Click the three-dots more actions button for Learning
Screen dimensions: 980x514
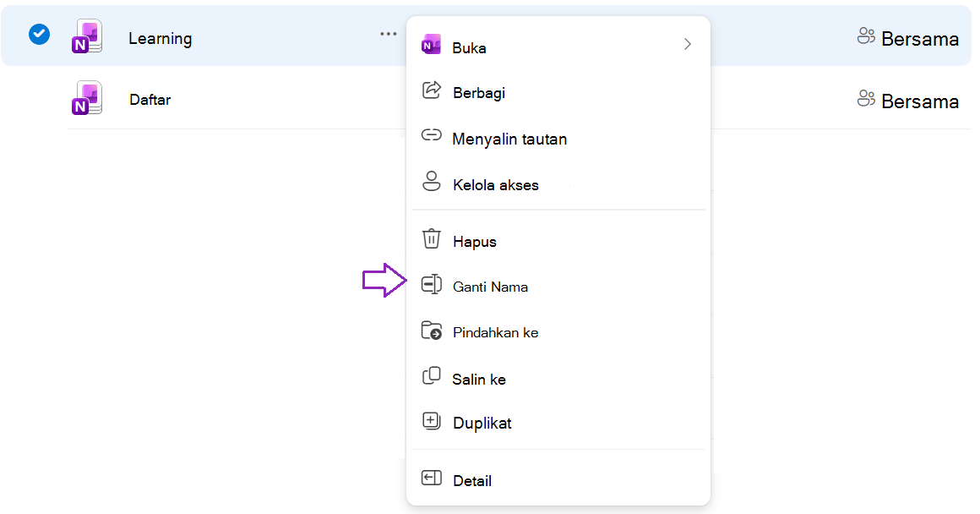pos(388,34)
